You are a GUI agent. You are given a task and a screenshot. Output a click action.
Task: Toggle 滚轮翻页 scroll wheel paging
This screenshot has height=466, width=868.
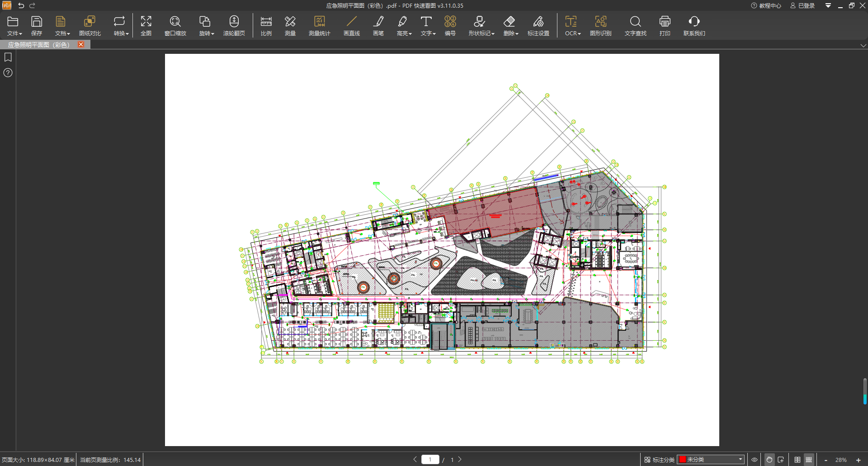pos(234,26)
